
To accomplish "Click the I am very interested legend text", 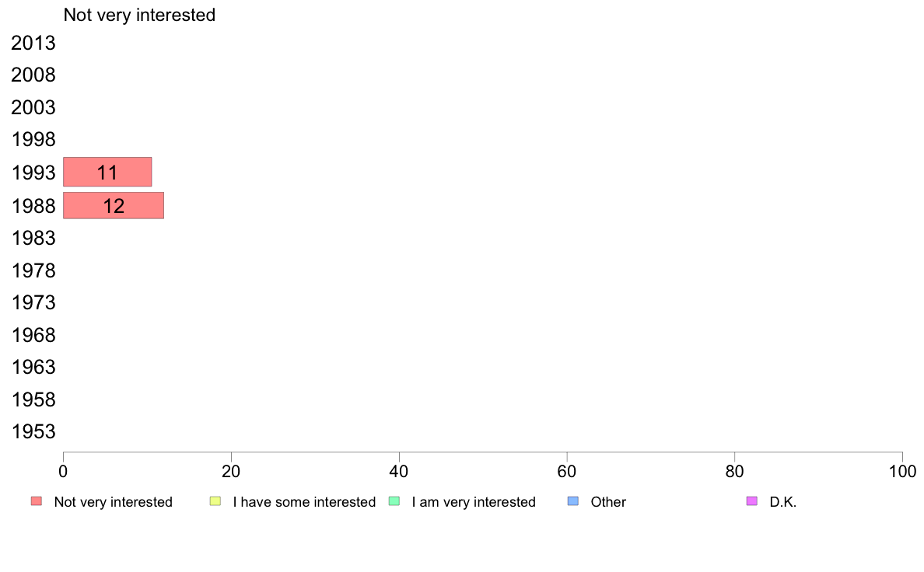I will click(474, 502).
